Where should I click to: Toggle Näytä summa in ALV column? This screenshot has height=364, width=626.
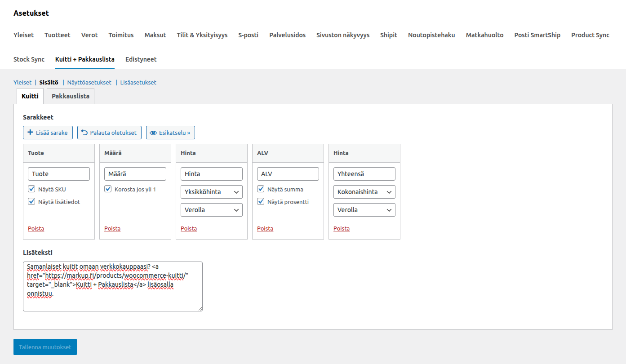261,189
